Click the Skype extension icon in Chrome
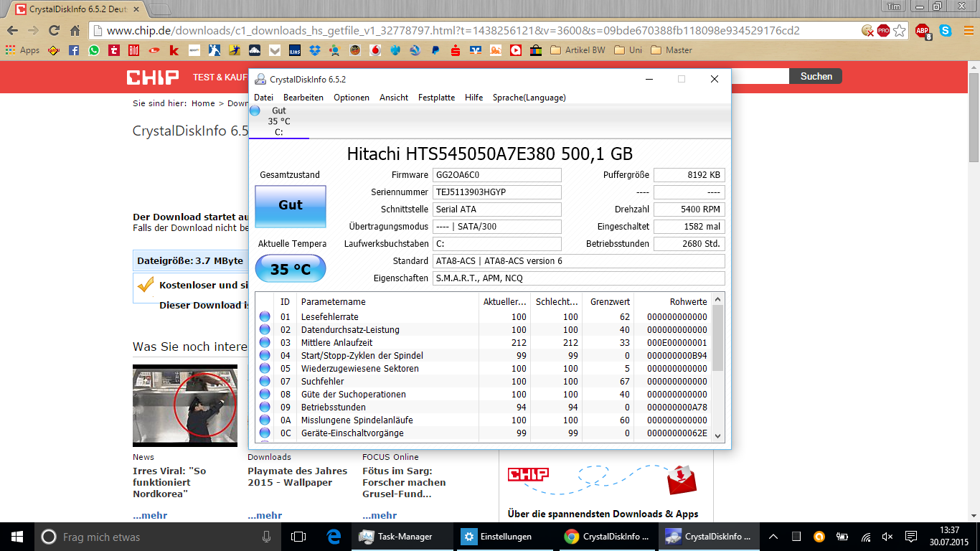The height and width of the screenshot is (551, 980). 946,31
